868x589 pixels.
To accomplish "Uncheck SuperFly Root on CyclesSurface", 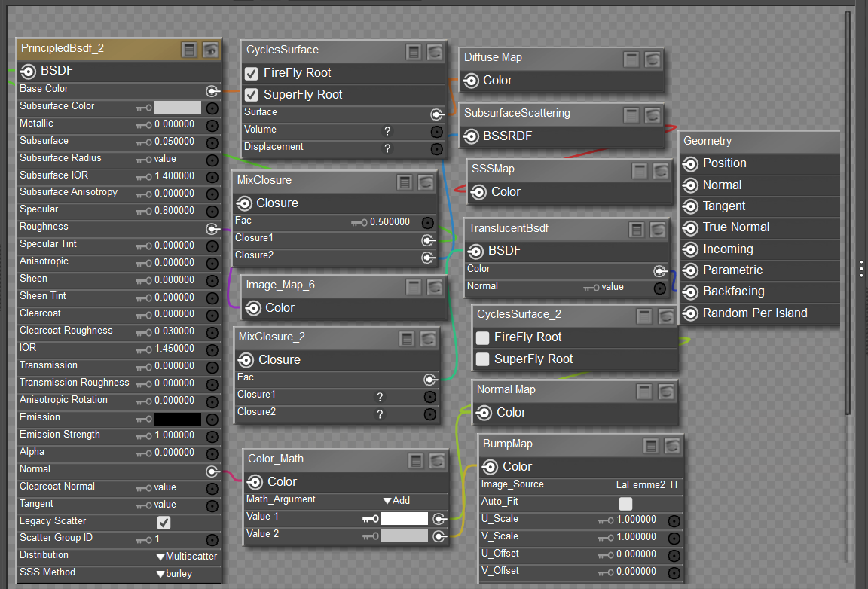I will pyautogui.click(x=252, y=95).
